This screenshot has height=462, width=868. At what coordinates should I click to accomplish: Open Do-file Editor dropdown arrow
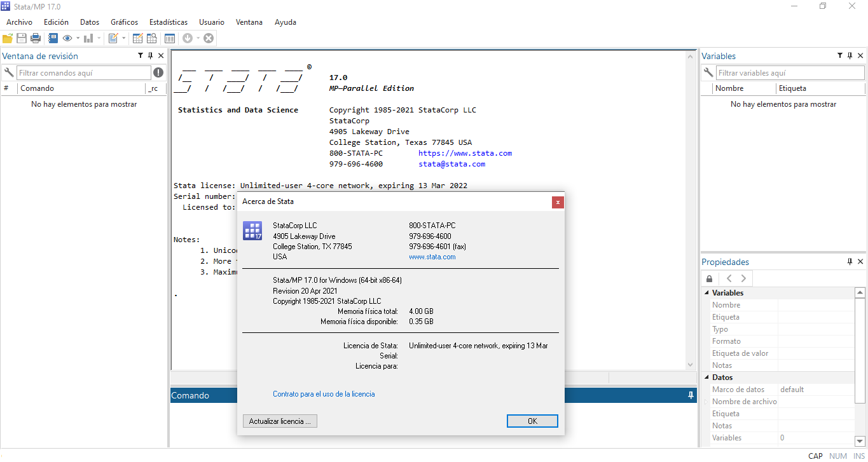pyautogui.click(x=124, y=38)
